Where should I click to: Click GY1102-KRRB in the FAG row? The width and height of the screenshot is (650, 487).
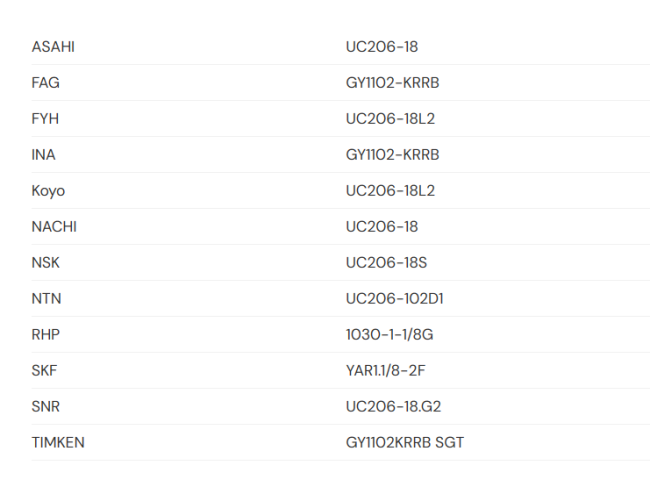coord(392,83)
